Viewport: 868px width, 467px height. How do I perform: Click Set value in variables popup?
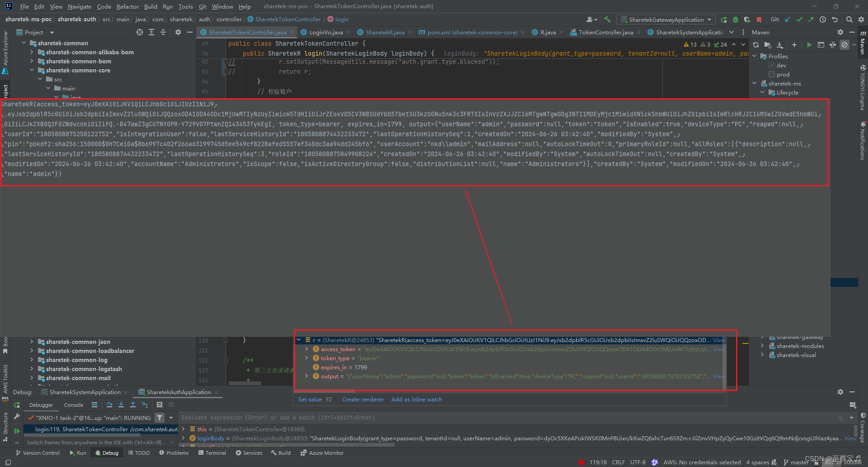(x=310, y=399)
